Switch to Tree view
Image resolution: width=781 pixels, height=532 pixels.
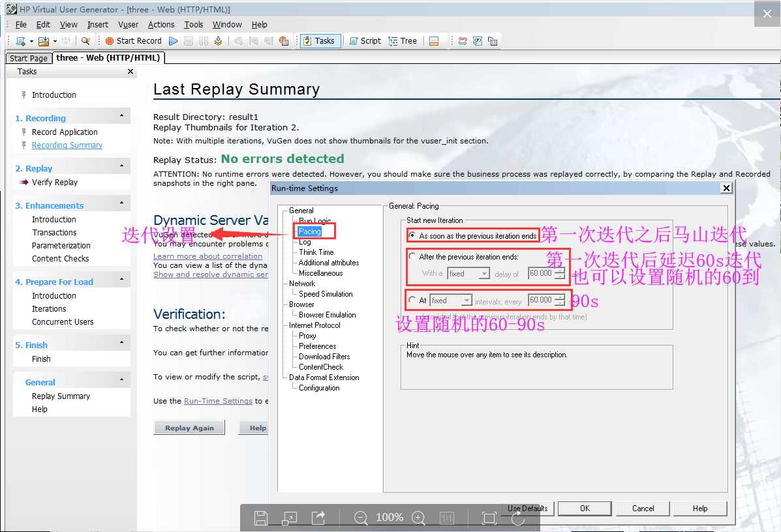pos(403,41)
